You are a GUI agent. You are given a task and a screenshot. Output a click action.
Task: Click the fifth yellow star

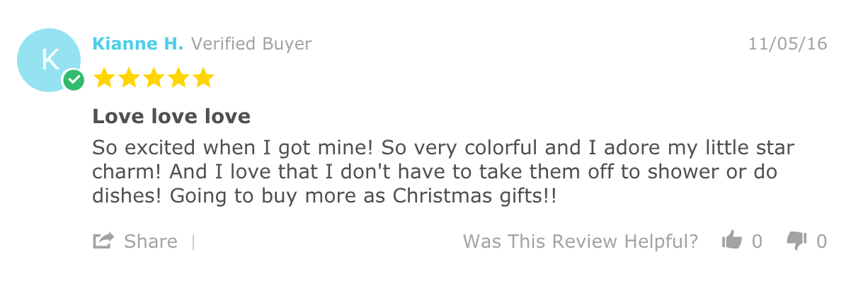pyautogui.click(x=203, y=78)
